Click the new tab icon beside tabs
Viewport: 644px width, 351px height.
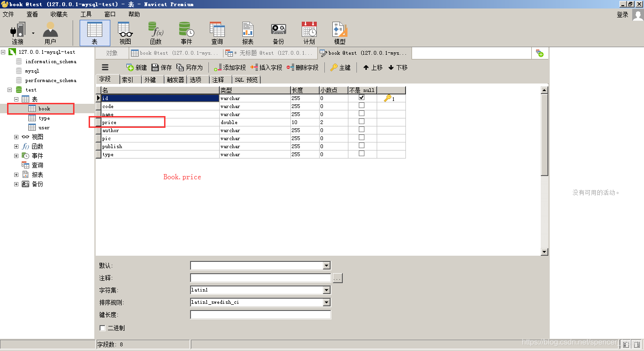pyautogui.click(x=540, y=53)
